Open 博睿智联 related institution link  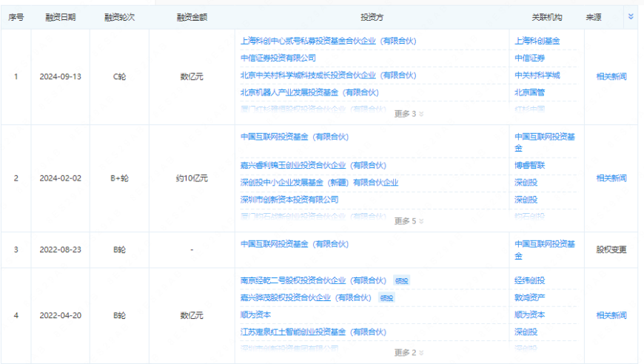(x=530, y=165)
